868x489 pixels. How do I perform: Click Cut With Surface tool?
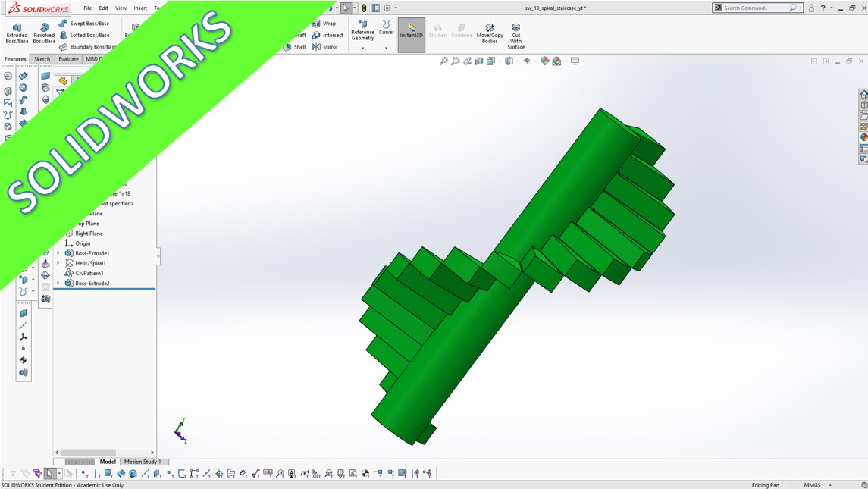(x=516, y=36)
